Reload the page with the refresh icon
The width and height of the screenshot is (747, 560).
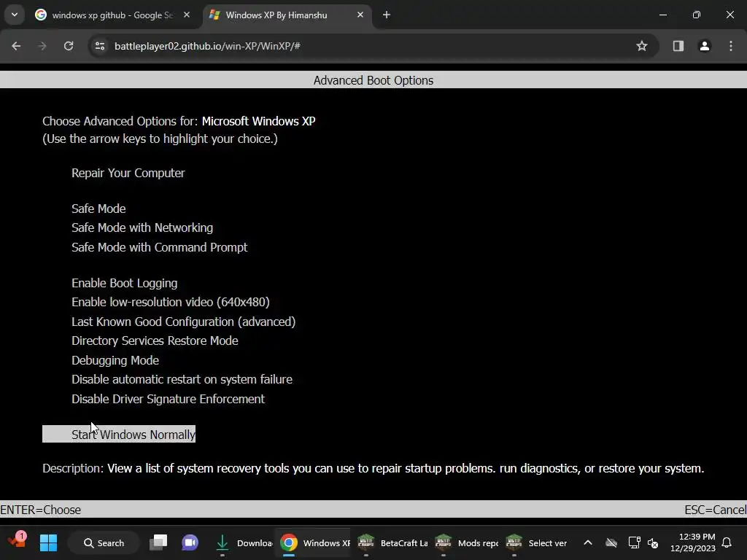[69, 46]
